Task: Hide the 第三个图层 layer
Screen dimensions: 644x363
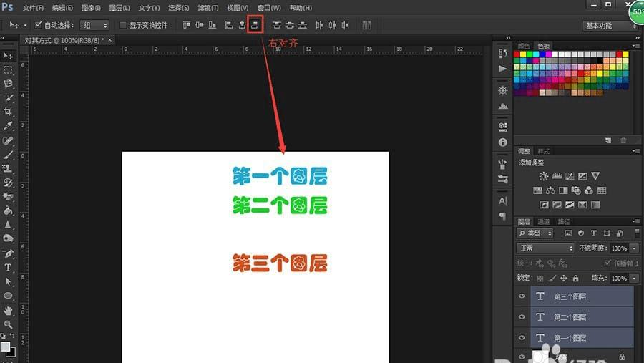Action: [522, 296]
